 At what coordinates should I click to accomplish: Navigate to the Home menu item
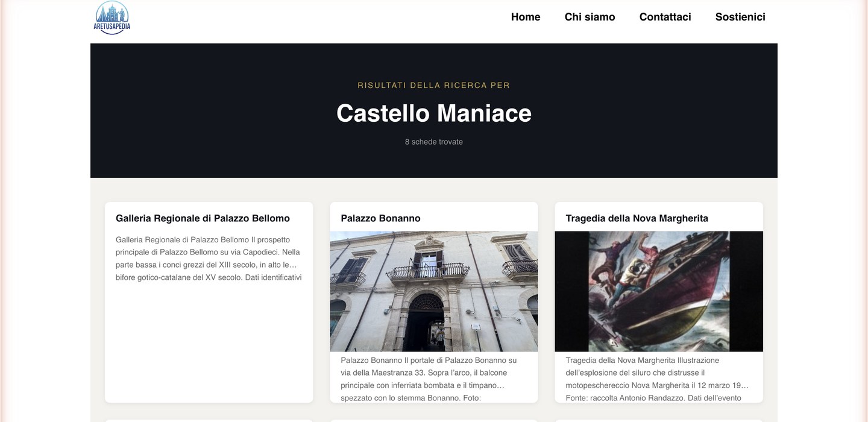(525, 17)
